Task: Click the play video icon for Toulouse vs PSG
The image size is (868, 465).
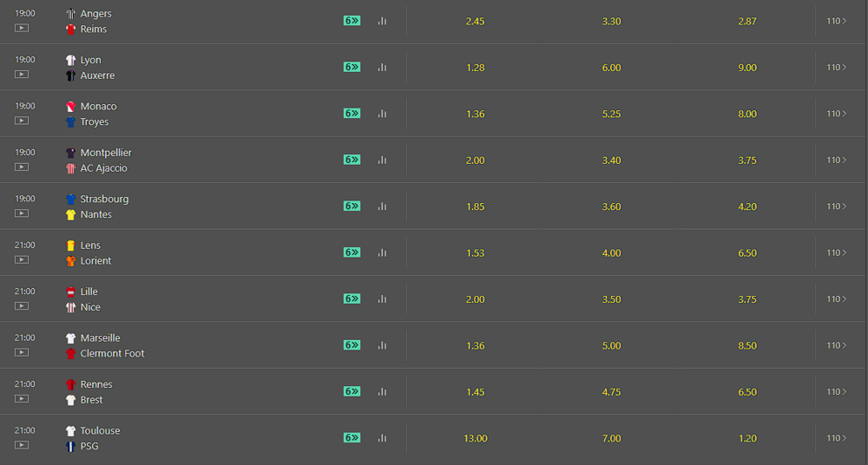Action: (22, 445)
